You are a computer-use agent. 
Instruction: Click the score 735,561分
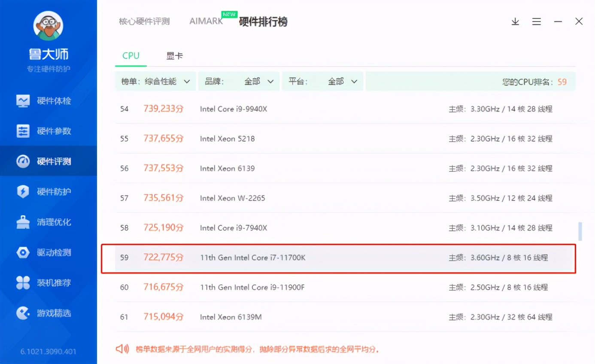[163, 198]
